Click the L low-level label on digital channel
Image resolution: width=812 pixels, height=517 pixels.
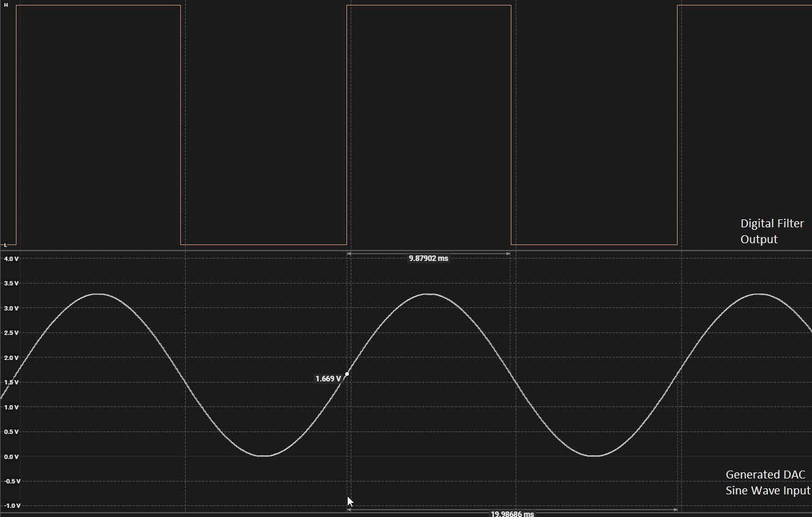[5, 245]
